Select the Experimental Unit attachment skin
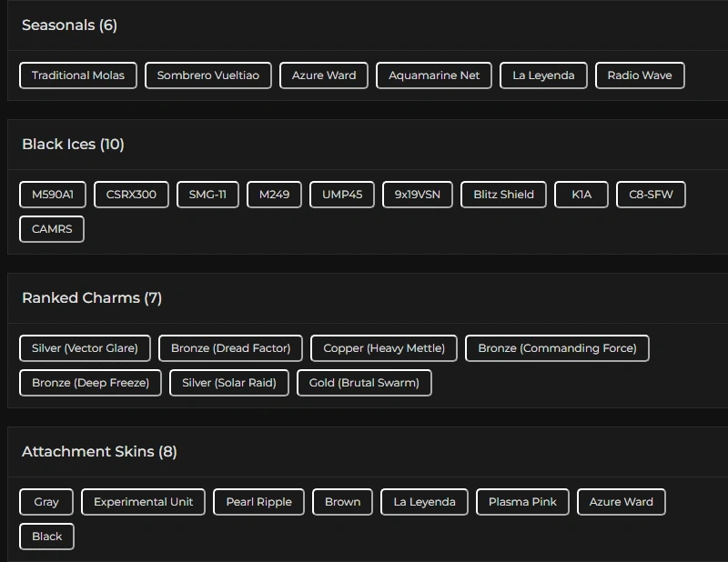 (x=144, y=502)
